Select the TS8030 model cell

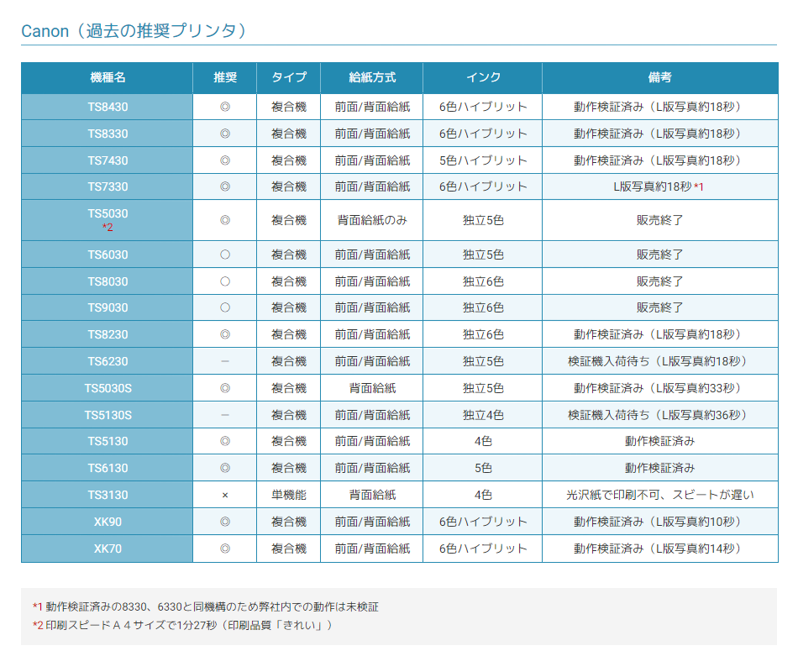click(108, 281)
